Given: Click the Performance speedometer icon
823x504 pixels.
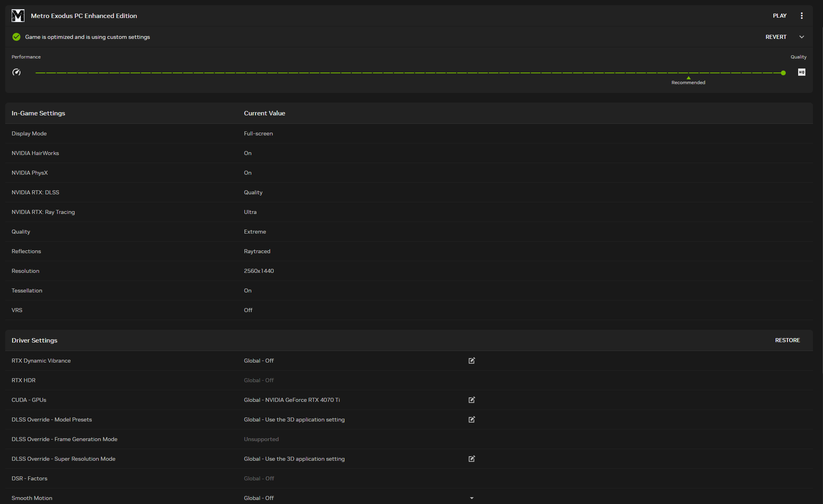Looking at the screenshot, I should tap(16, 72).
